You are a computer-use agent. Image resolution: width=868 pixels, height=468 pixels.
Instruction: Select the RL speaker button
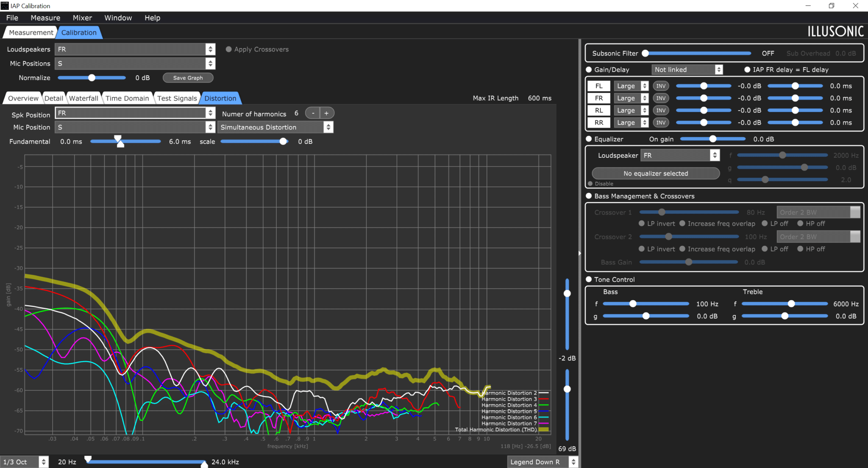click(x=599, y=111)
